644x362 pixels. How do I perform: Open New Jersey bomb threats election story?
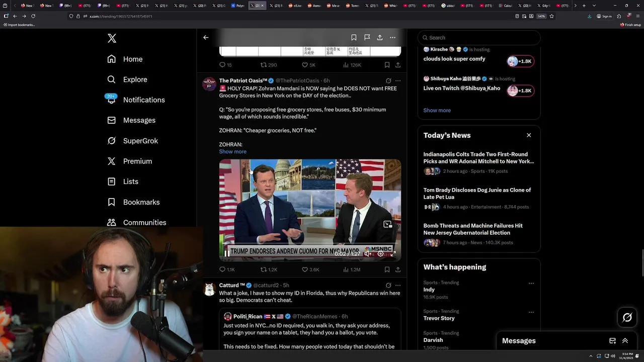pyautogui.click(x=479, y=234)
